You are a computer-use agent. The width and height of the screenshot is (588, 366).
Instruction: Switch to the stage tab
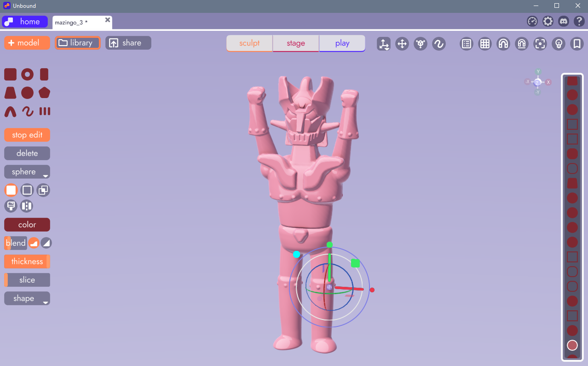pos(296,43)
